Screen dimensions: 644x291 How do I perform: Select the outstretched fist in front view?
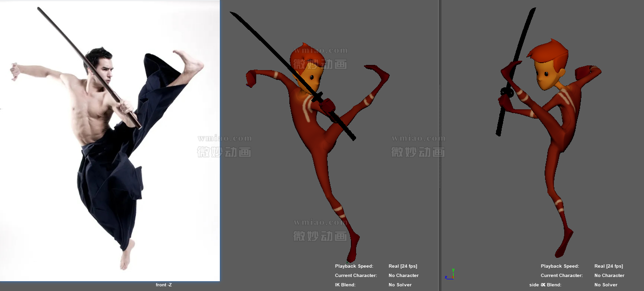pos(252,78)
